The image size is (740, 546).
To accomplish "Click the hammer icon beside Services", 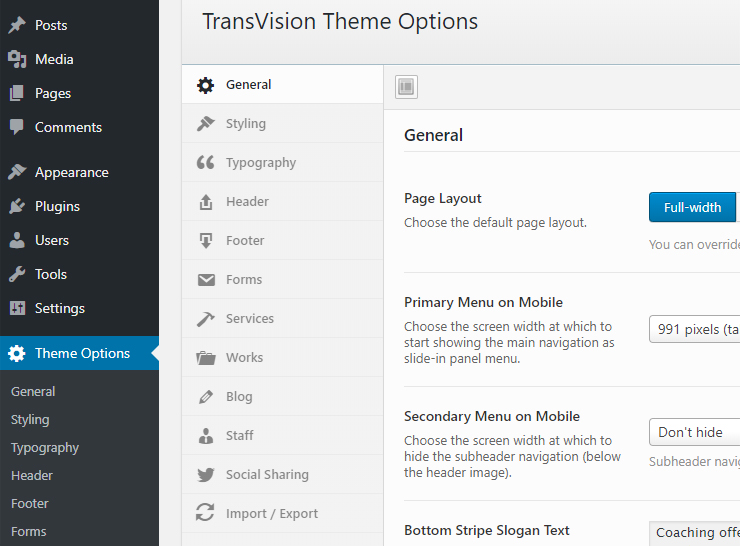I will click(205, 319).
